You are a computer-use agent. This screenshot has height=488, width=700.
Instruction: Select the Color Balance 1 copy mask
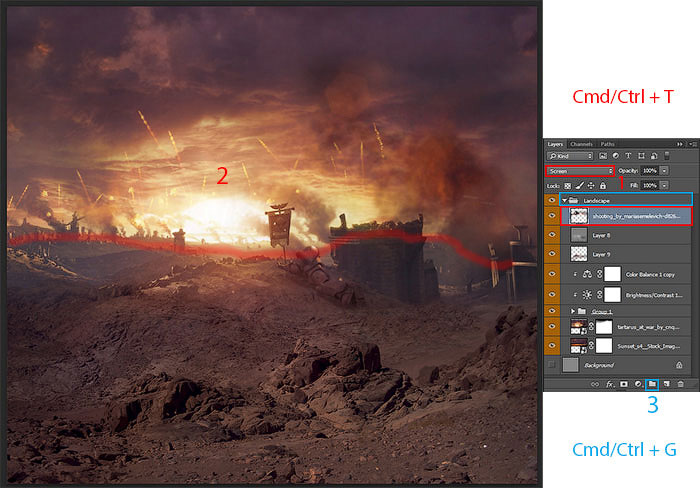click(612, 274)
